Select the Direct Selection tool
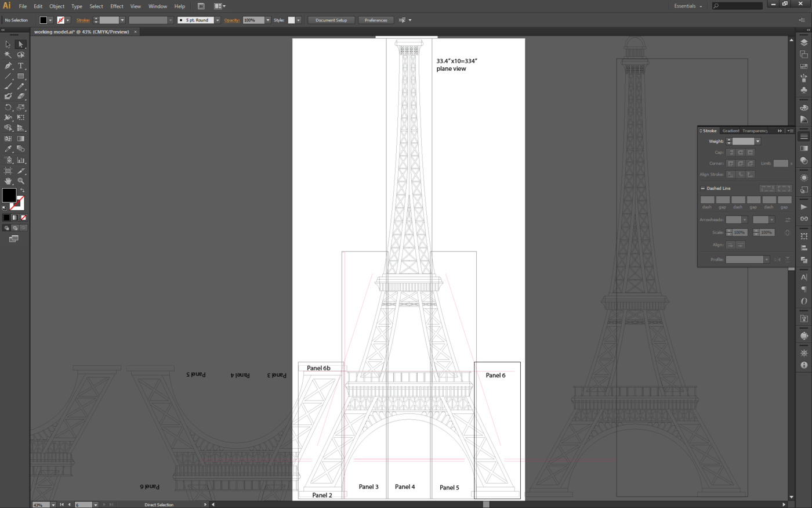The image size is (812, 508). (x=21, y=44)
